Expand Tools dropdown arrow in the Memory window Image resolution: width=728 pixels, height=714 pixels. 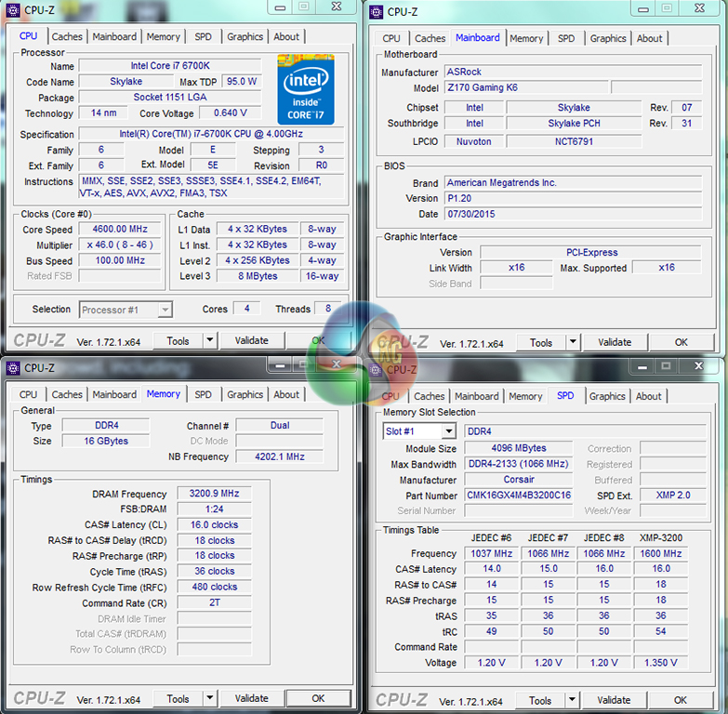(209, 698)
